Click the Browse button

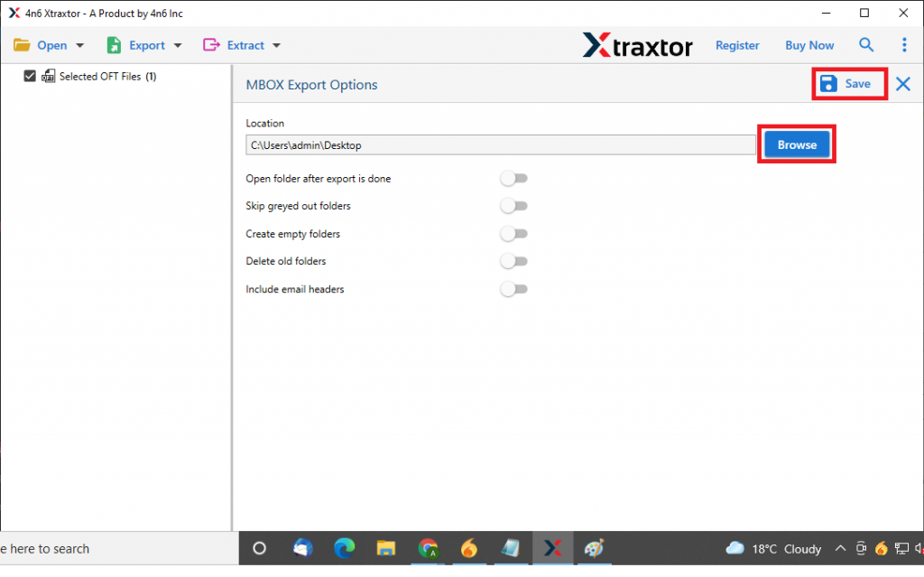pos(796,144)
